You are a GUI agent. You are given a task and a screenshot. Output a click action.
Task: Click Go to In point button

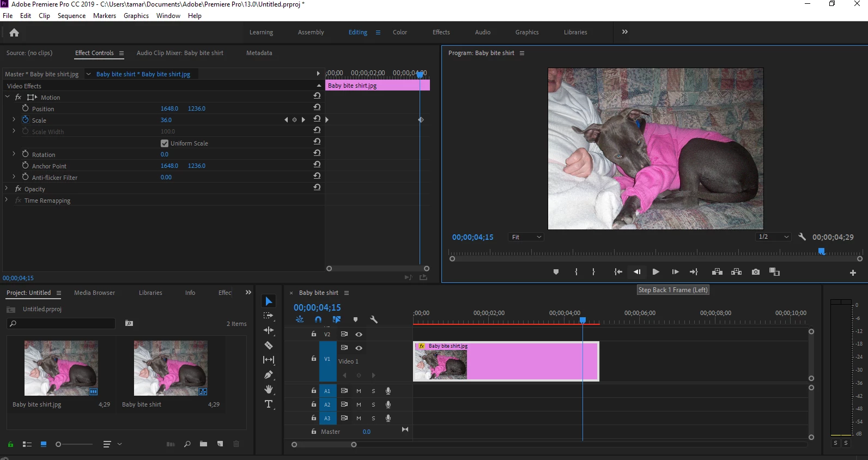618,272
